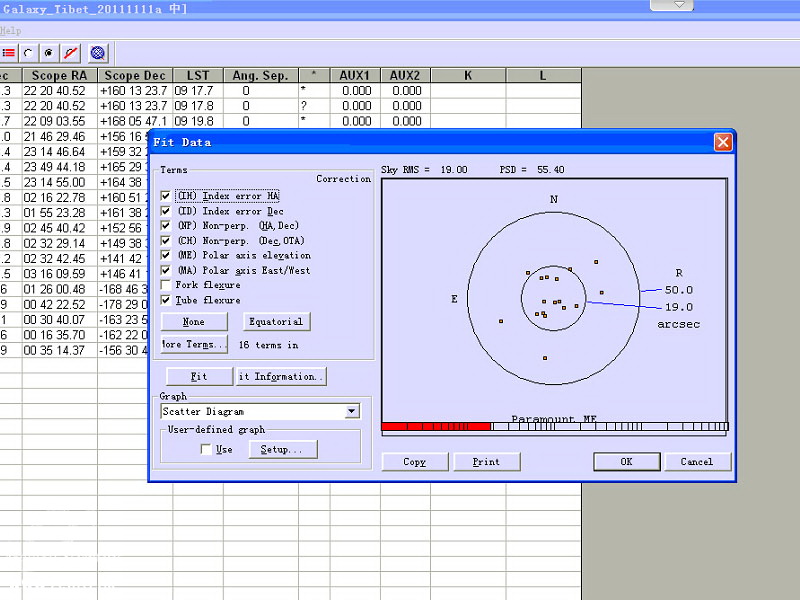
Task: Click the hollow circle toolbar icon
Action: 28,52
